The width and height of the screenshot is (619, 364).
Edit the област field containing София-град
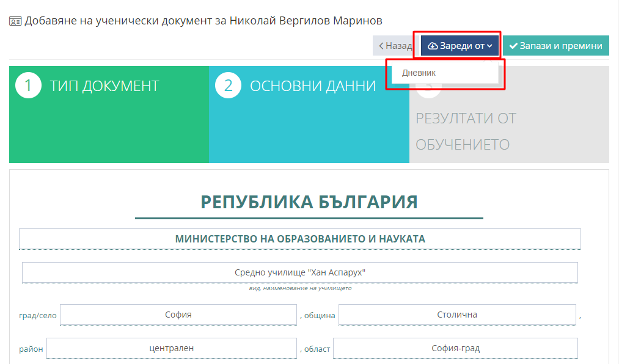456,348
